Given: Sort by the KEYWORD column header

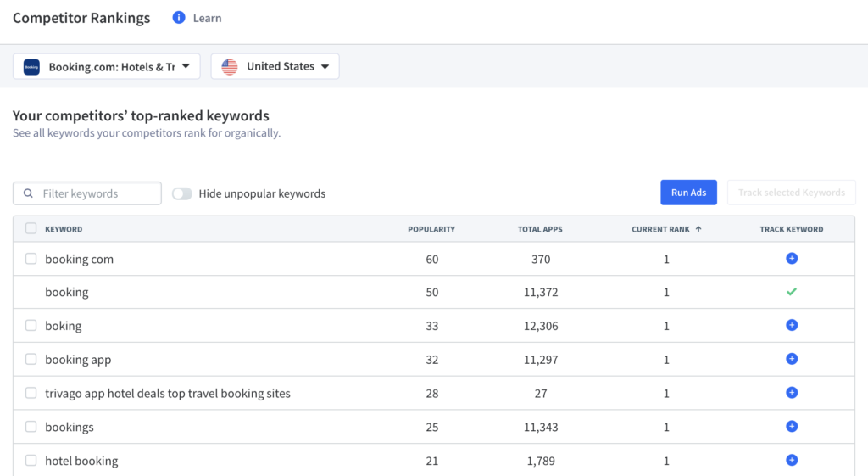Looking at the screenshot, I should (64, 229).
